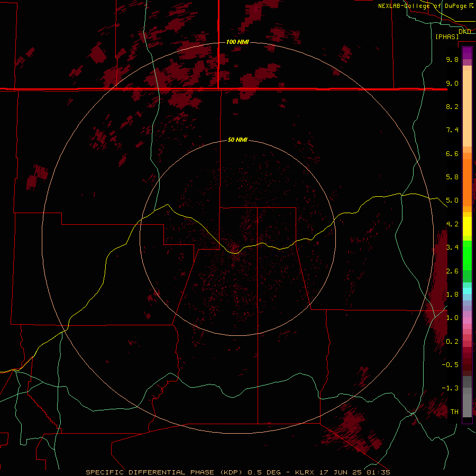Click the -0.5 scale value
The width and height of the screenshot is (476, 476).
click(x=450, y=365)
